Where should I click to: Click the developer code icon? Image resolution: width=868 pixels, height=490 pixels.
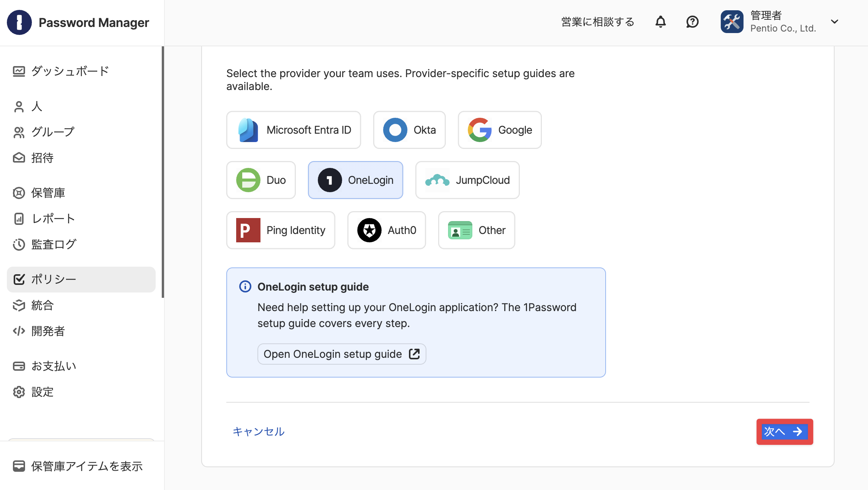point(19,331)
